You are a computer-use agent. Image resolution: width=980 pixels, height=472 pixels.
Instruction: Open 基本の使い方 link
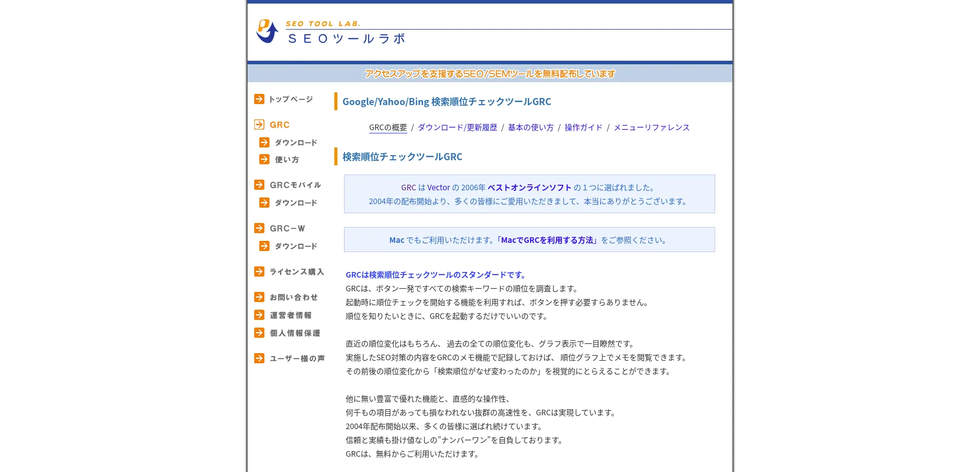pyautogui.click(x=531, y=128)
